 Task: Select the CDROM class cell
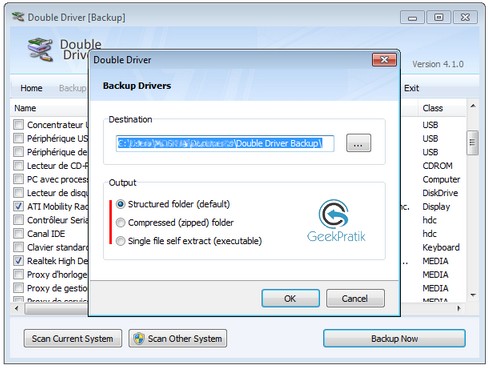(x=437, y=165)
